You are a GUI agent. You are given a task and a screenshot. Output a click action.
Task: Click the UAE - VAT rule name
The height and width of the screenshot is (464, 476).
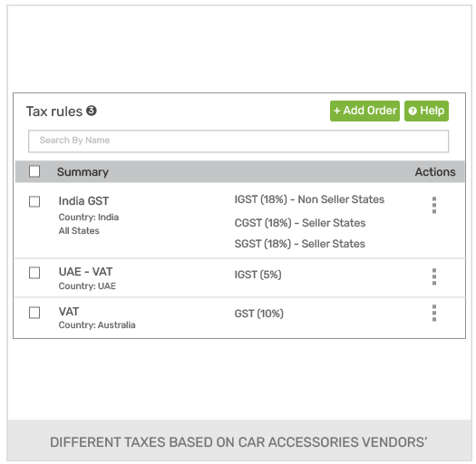(85, 272)
